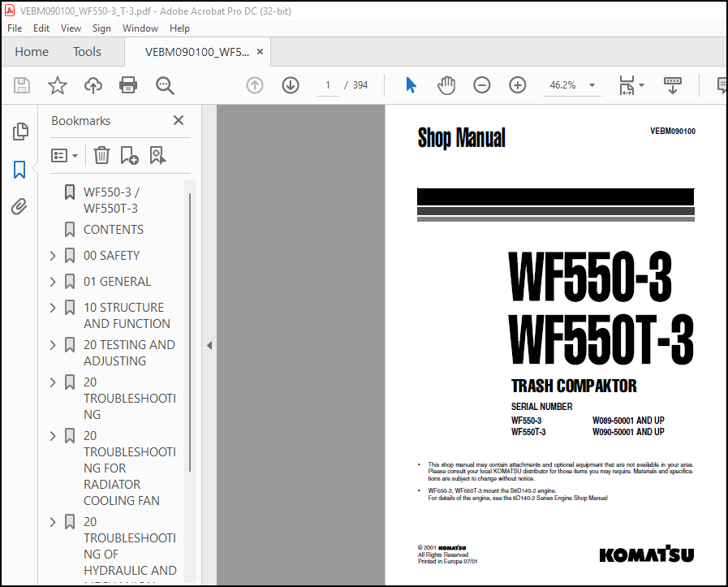Upload to cloud with cloud arrow icon

point(93,85)
